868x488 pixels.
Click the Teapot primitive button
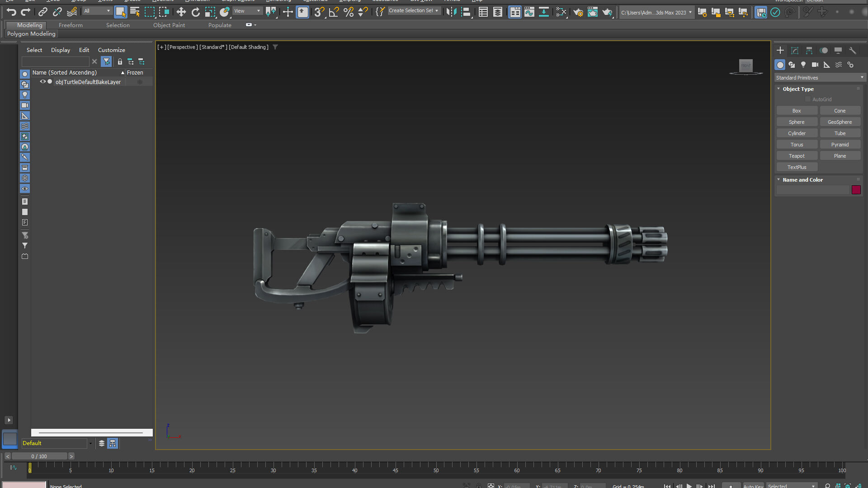[x=797, y=156]
